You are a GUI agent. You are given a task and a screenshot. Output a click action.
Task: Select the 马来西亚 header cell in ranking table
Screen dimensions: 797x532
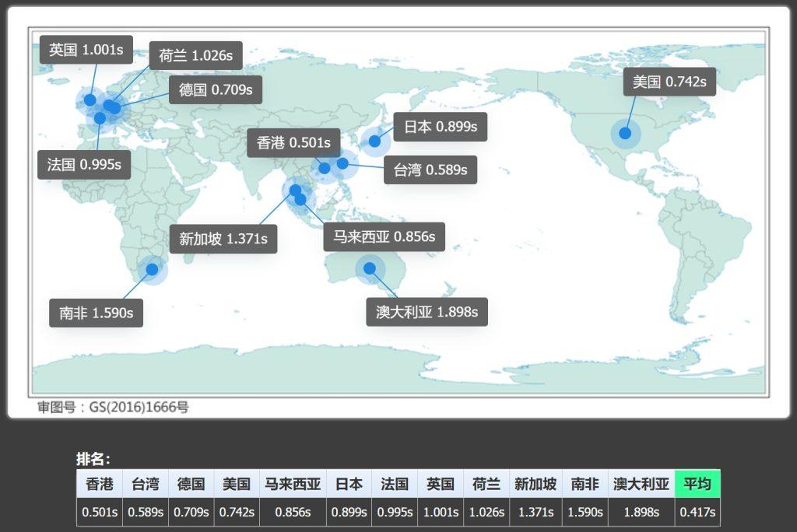(x=293, y=484)
